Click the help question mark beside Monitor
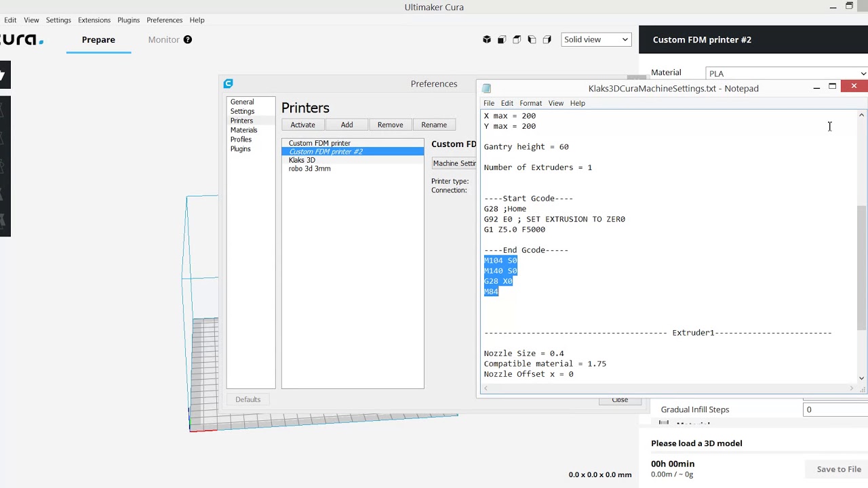The width and height of the screenshot is (868, 488). tap(188, 39)
